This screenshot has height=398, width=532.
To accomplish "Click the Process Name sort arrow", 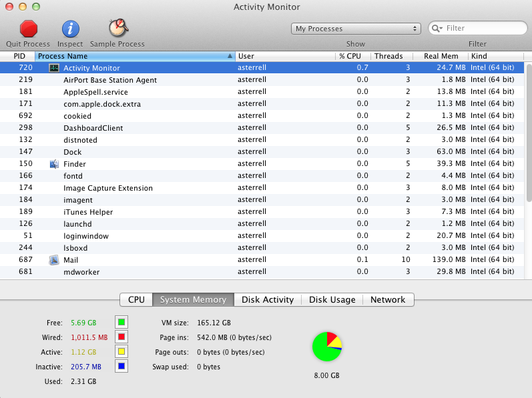I will pos(230,56).
